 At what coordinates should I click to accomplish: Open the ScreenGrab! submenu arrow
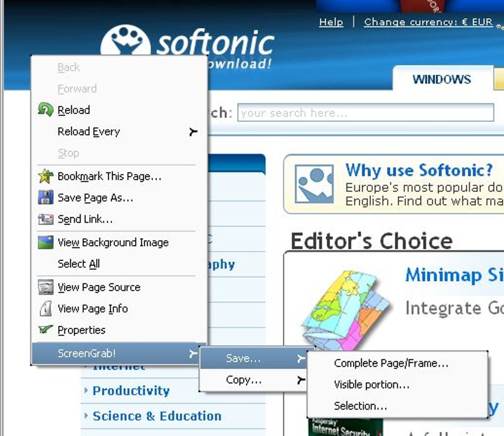click(193, 353)
